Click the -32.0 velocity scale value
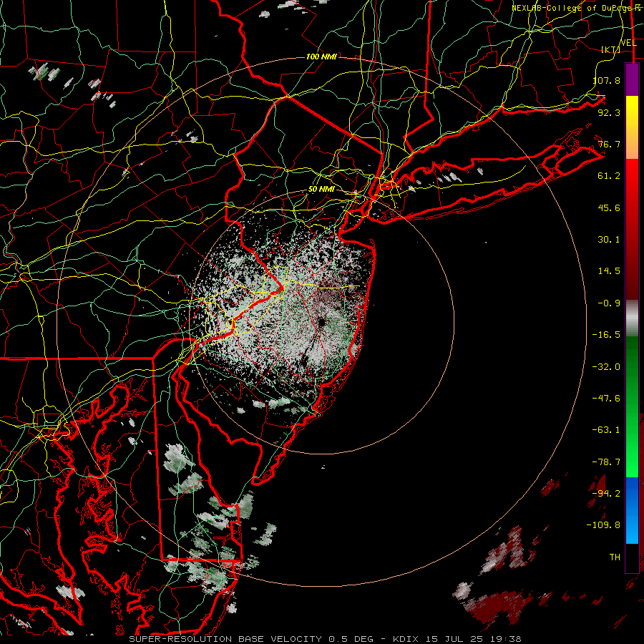The image size is (644, 644). [606, 367]
